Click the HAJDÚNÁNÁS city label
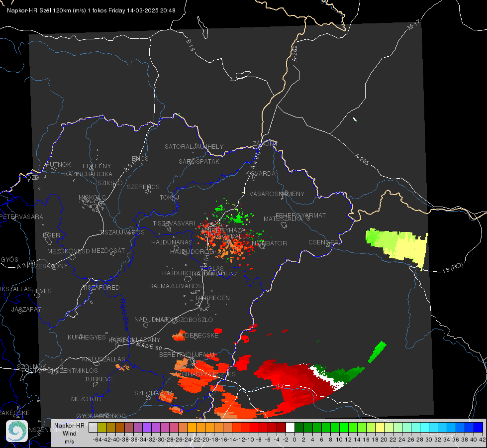 coord(172,242)
